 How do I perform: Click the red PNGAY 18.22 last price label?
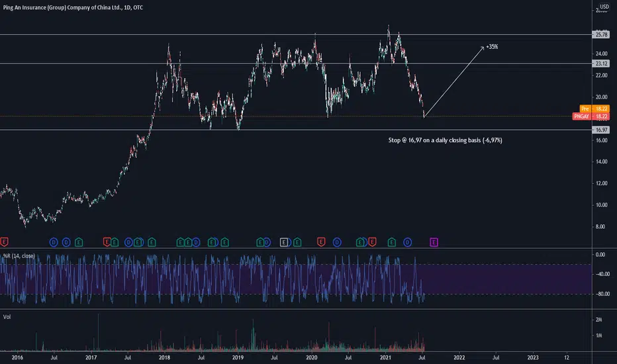pyautogui.click(x=591, y=116)
